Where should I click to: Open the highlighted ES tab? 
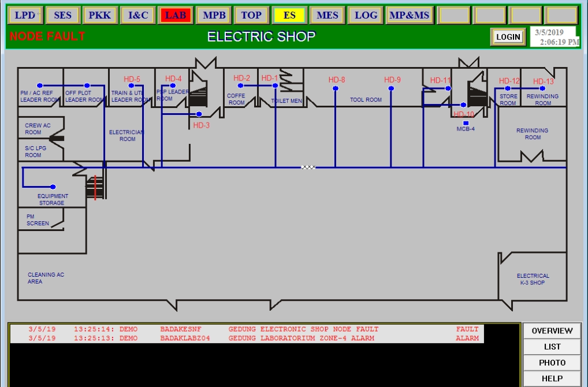point(289,16)
